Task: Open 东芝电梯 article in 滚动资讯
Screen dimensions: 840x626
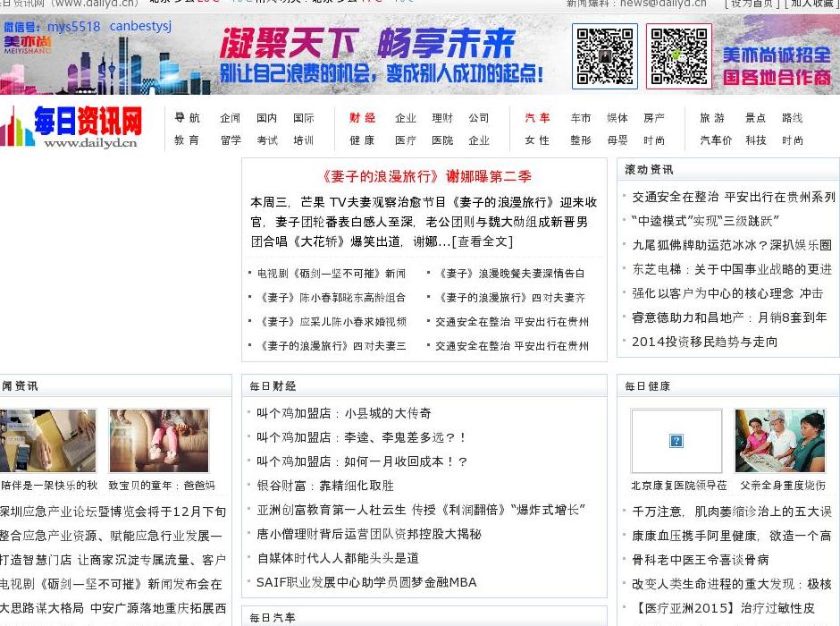Action: click(x=732, y=269)
